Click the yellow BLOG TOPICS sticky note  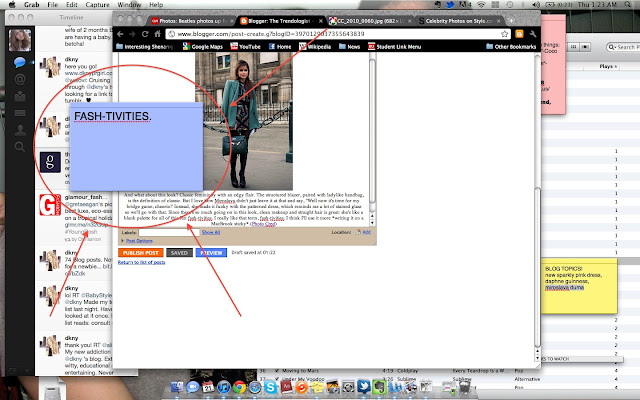pyautogui.click(x=579, y=286)
